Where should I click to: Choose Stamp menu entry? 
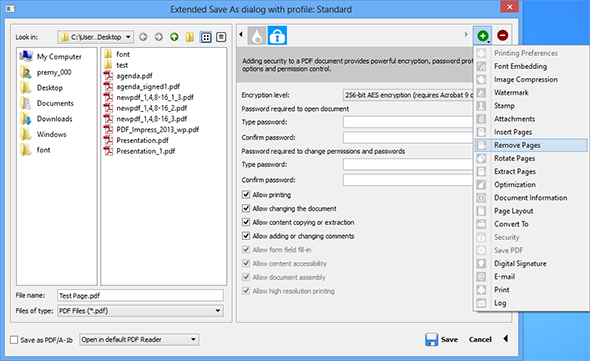[x=531, y=106]
